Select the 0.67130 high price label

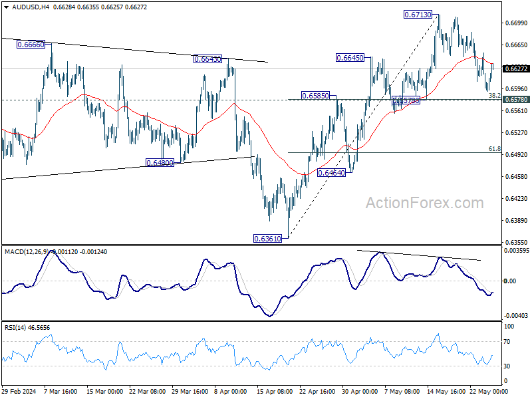pos(418,15)
